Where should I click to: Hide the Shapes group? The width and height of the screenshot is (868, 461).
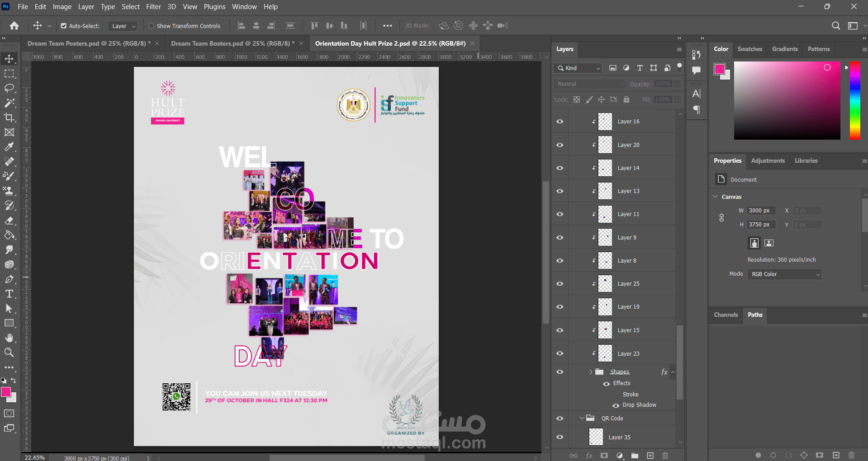tap(560, 372)
